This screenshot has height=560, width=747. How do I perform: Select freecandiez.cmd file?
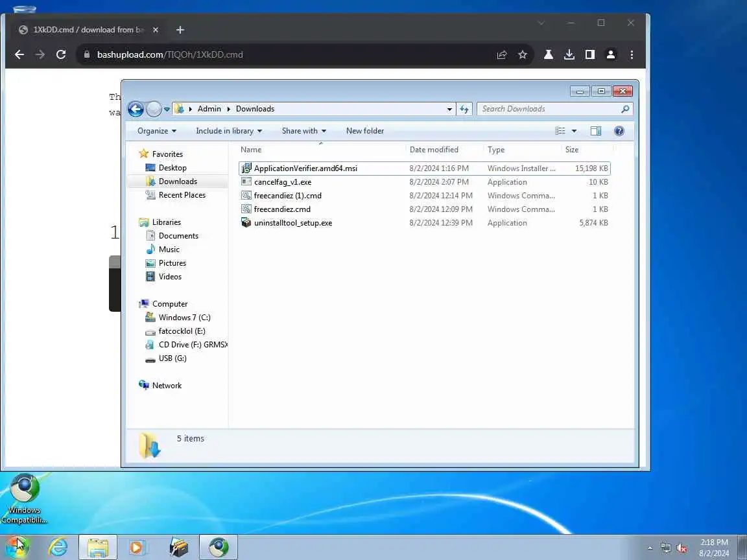click(424, 209)
